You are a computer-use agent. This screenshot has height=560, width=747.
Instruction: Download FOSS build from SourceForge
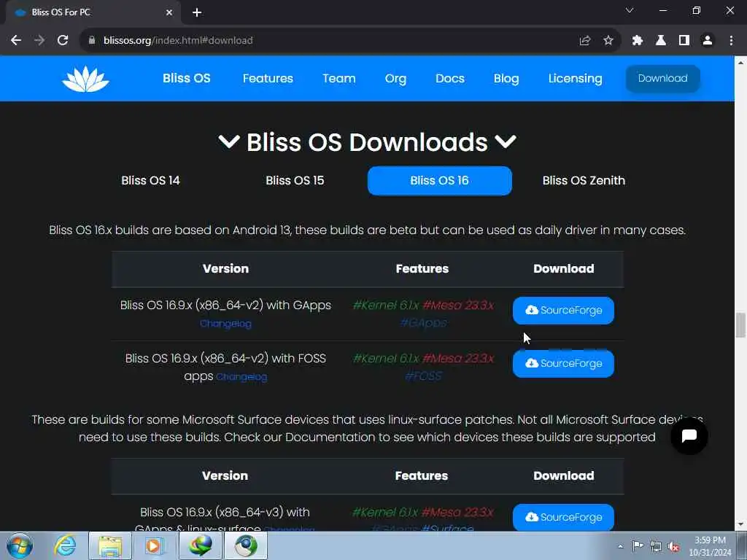(564, 363)
